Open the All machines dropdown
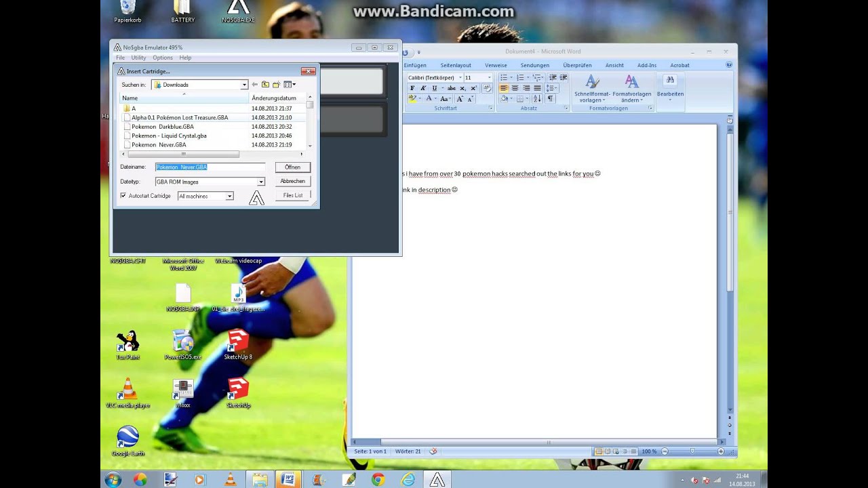Viewport: 868px width, 488px height. [x=229, y=196]
